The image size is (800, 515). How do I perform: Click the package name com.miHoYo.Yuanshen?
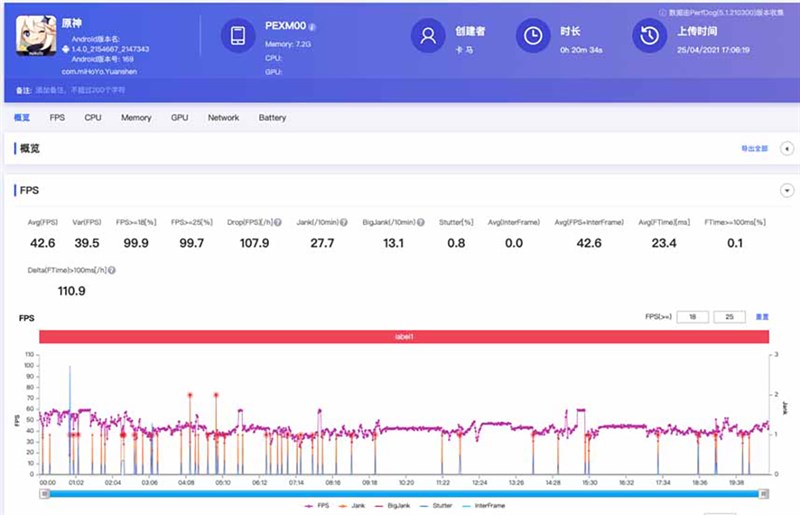coord(99,71)
